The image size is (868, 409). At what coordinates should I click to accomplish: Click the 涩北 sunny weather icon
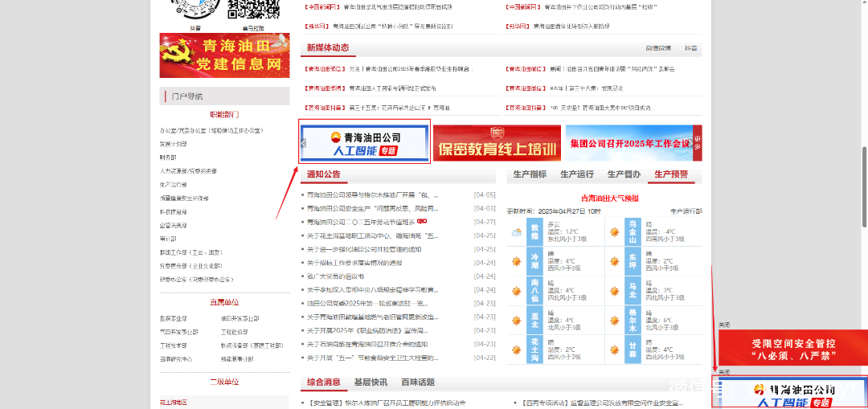tap(517, 321)
